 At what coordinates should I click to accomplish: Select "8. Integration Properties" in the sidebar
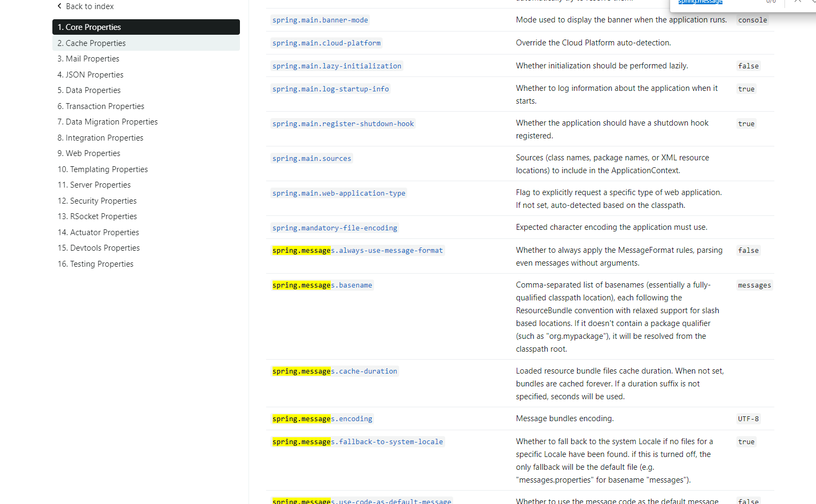click(x=100, y=138)
